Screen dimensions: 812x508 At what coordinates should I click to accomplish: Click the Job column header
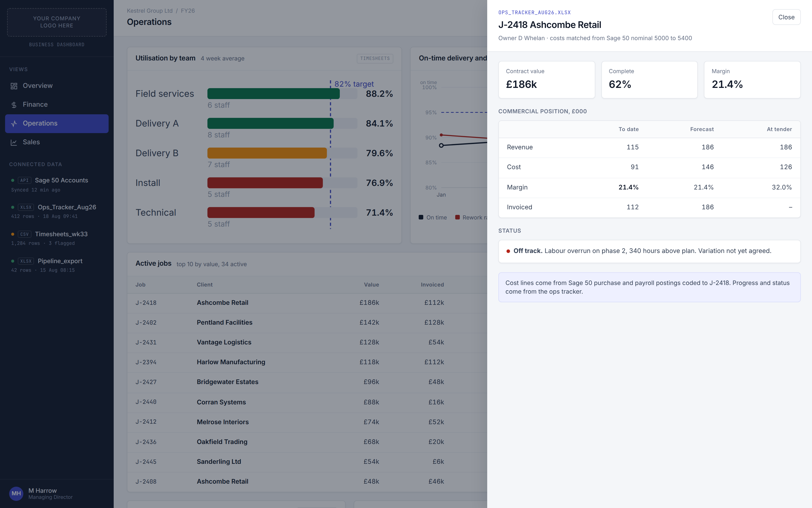(x=140, y=284)
